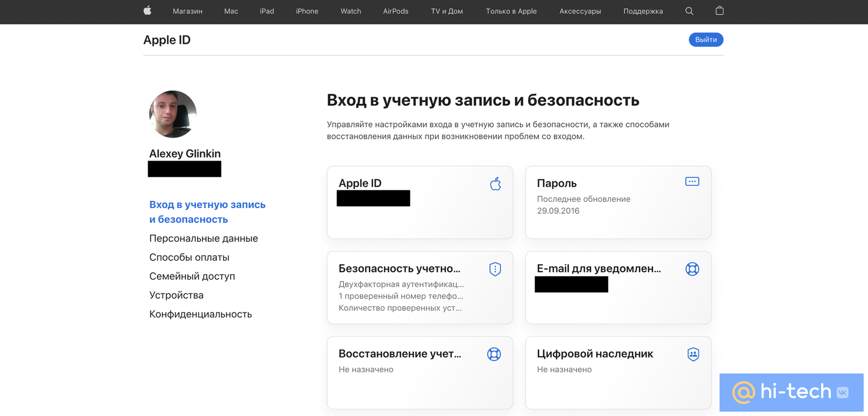Click the 1 проверенный номер телефо... line
The width and height of the screenshot is (868, 416).
[401, 296]
